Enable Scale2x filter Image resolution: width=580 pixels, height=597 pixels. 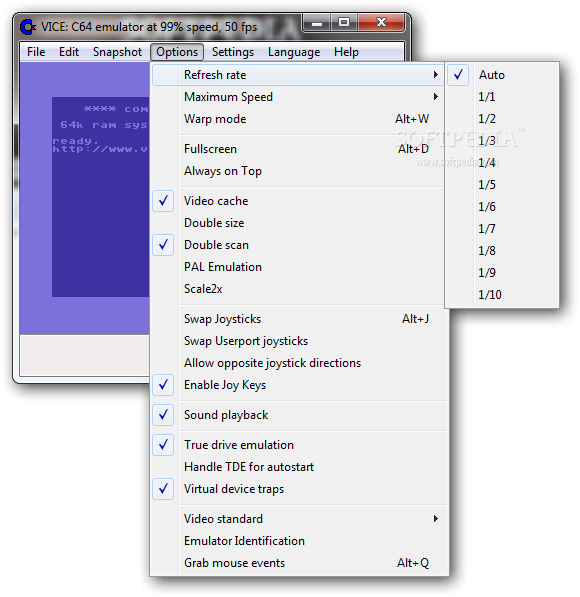tap(298, 289)
